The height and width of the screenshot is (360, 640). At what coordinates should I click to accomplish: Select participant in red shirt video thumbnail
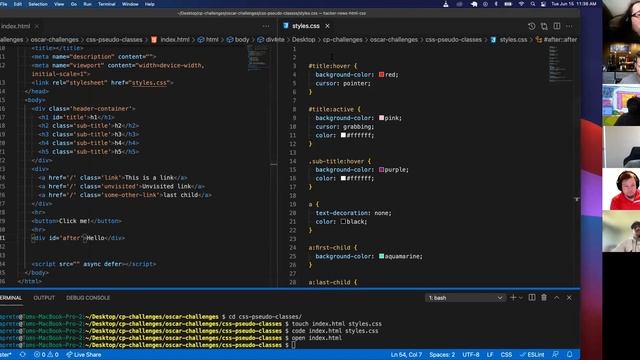[x=621, y=189]
